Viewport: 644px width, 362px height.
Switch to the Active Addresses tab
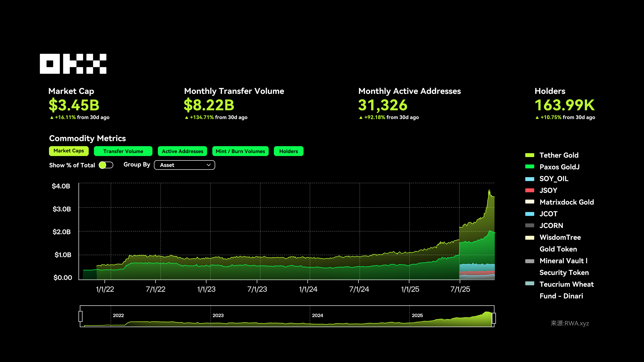pyautogui.click(x=182, y=151)
